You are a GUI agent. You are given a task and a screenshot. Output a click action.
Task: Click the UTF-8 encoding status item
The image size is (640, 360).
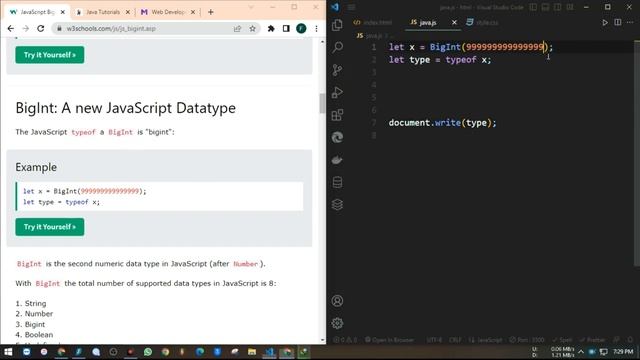point(434,340)
